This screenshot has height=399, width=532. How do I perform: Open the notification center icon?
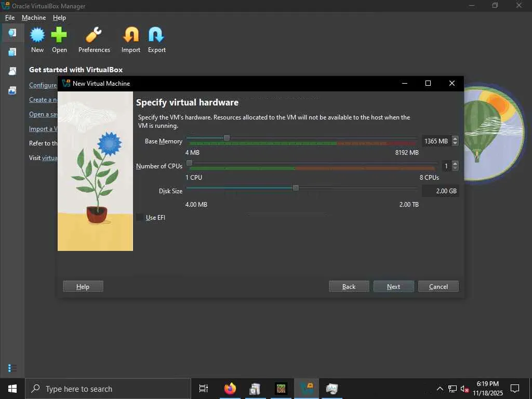[515, 389]
